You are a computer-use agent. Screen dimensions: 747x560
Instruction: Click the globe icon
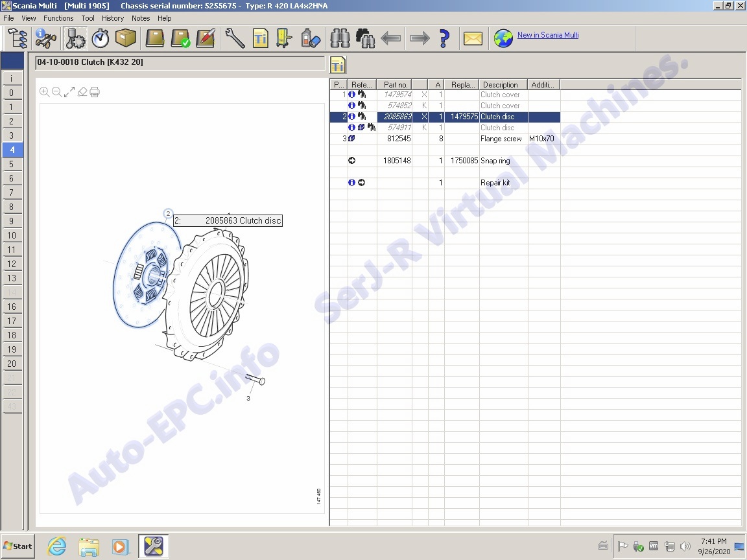pos(503,39)
